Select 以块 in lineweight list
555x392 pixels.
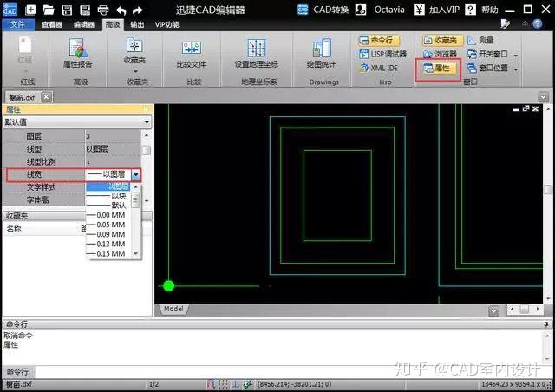pyautogui.click(x=108, y=196)
